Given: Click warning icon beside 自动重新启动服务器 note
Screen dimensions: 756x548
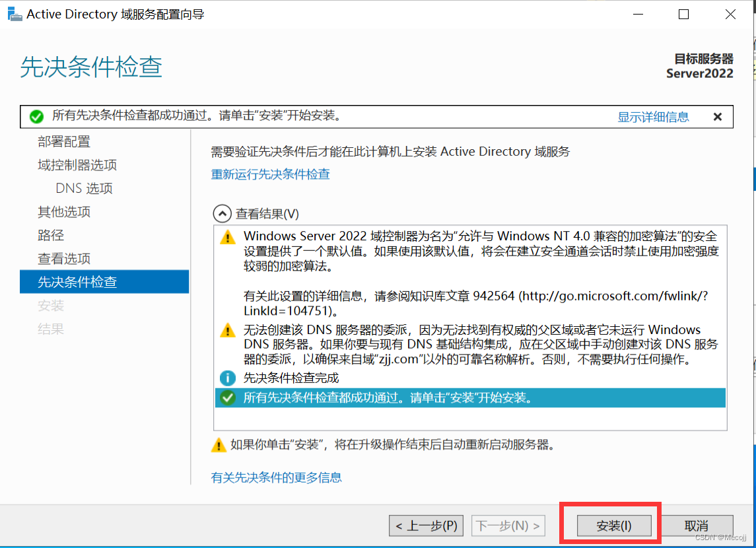Looking at the screenshot, I should point(219,445).
